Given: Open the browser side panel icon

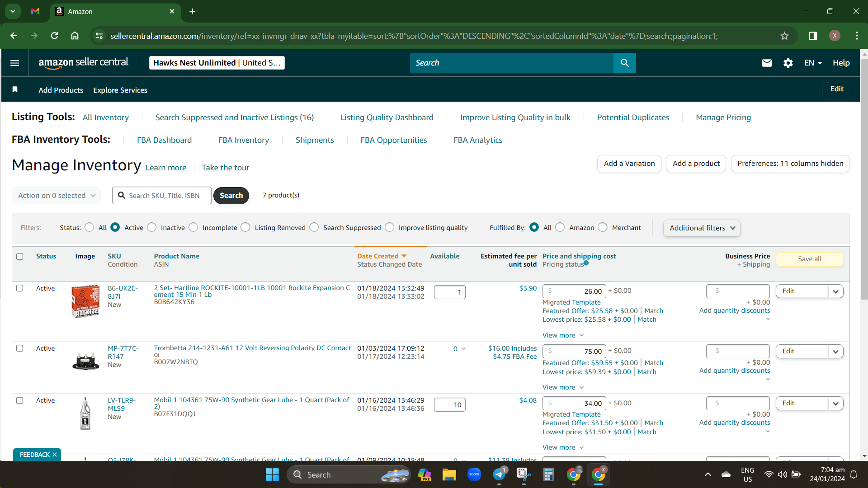Looking at the screenshot, I should (x=813, y=36).
